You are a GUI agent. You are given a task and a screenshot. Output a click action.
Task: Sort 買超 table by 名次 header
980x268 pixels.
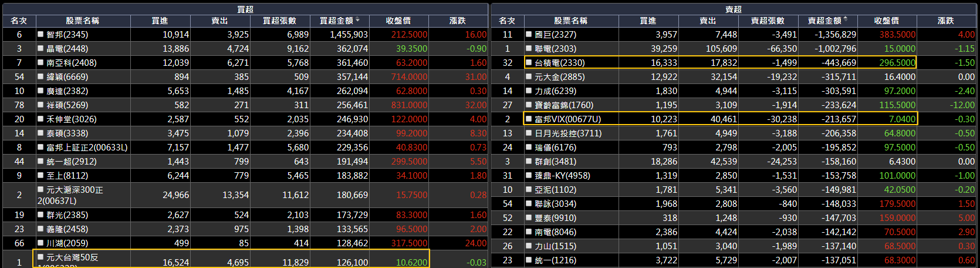[19, 21]
